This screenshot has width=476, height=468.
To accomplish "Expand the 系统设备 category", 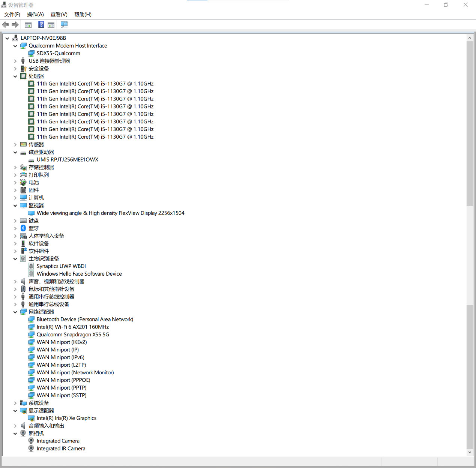I will 15,403.
